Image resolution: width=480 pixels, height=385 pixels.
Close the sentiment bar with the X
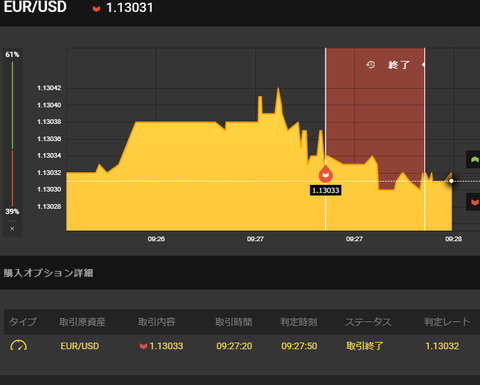[12, 229]
